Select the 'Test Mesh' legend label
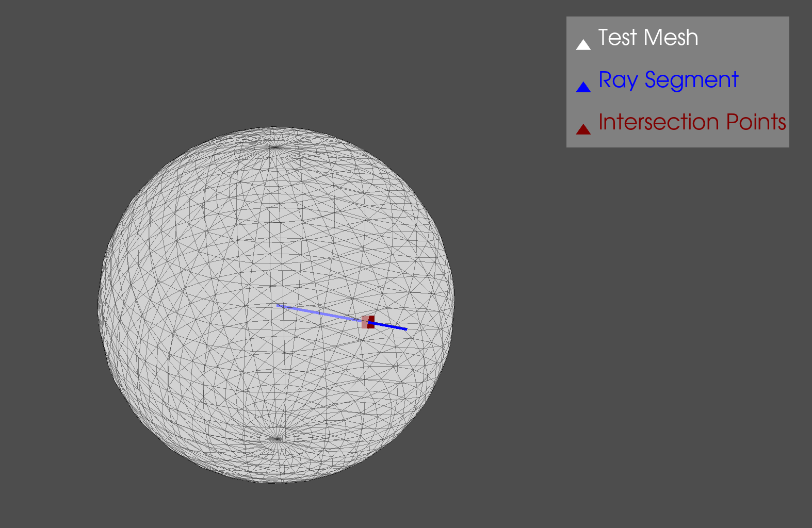 point(648,38)
